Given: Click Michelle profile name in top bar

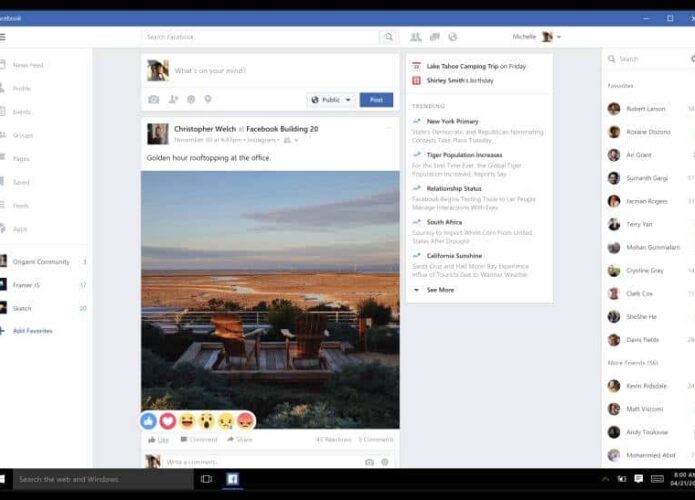Looking at the screenshot, I should (524, 37).
